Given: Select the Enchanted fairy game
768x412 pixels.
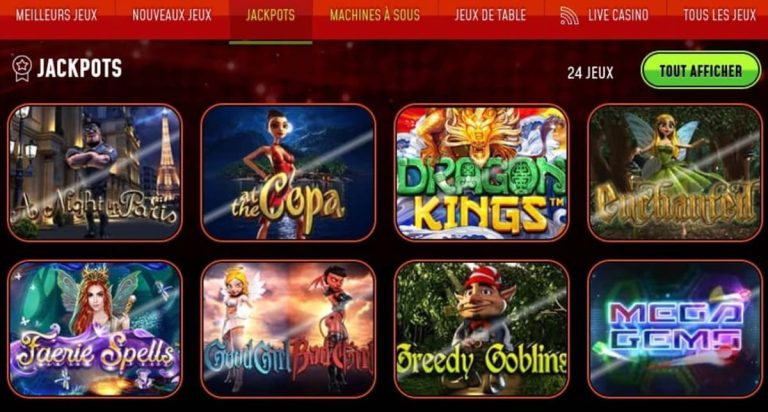Looking at the screenshot, I should coord(675,172).
